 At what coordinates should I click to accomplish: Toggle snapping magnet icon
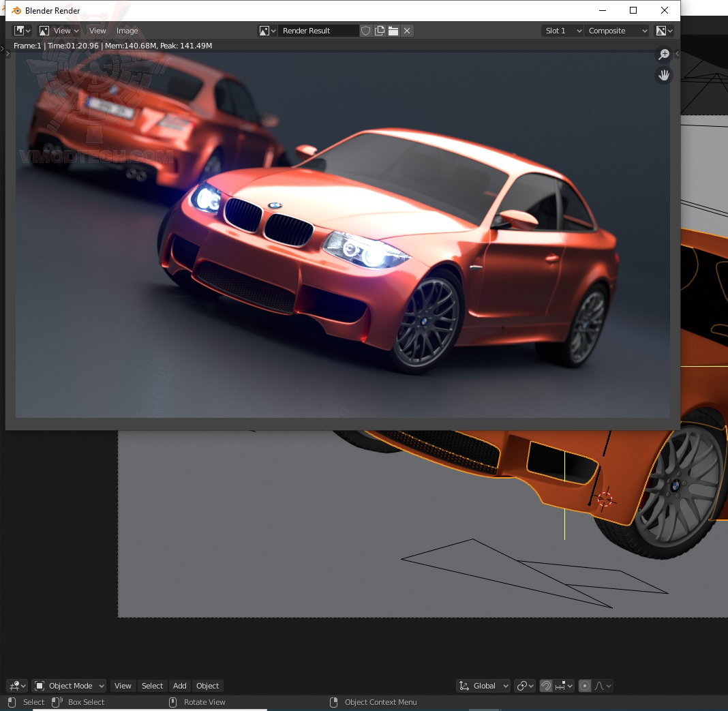(546, 686)
